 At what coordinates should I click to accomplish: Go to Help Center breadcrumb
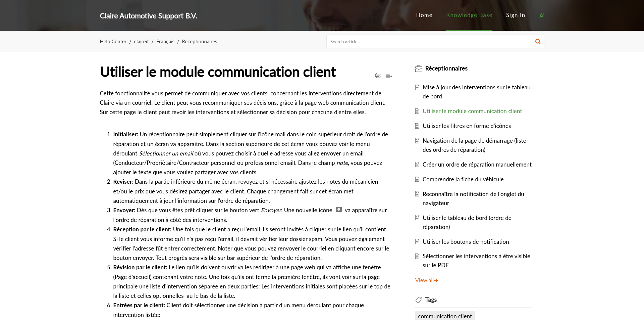113,42
